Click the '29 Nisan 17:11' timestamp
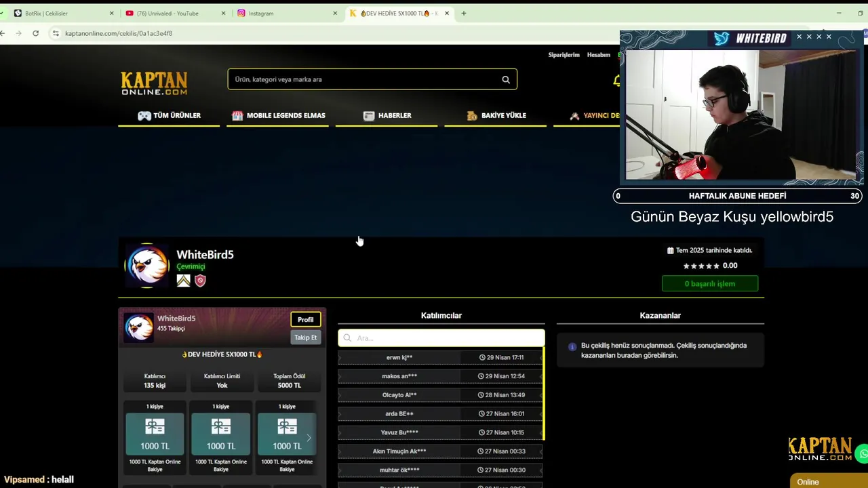 coord(501,357)
